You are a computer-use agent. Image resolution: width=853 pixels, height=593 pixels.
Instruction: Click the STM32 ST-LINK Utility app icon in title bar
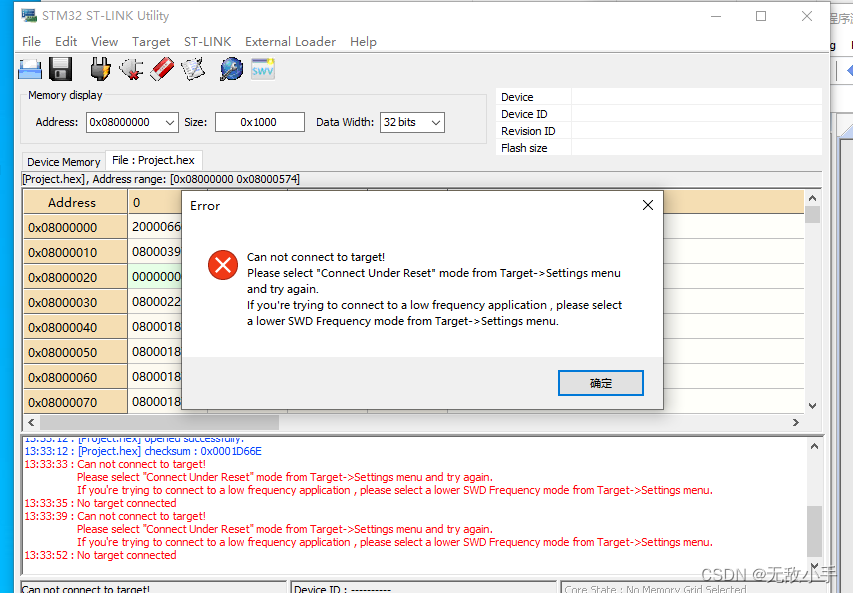click(29, 15)
